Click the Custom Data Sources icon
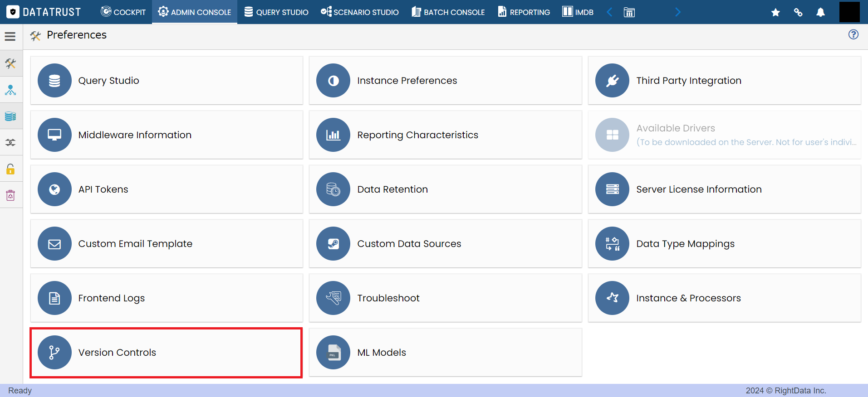This screenshot has height=397, width=868. pos(333,244)
